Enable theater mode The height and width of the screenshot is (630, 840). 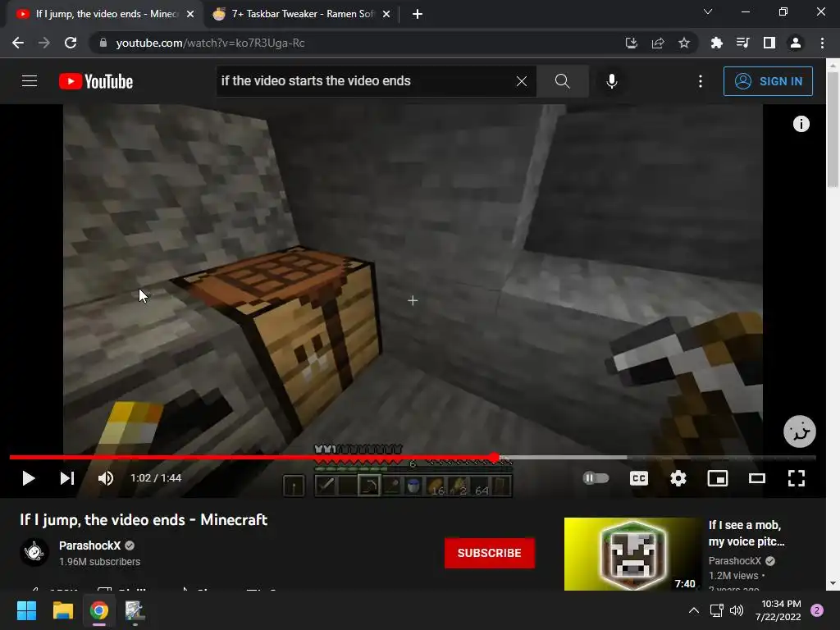point(757,478)
